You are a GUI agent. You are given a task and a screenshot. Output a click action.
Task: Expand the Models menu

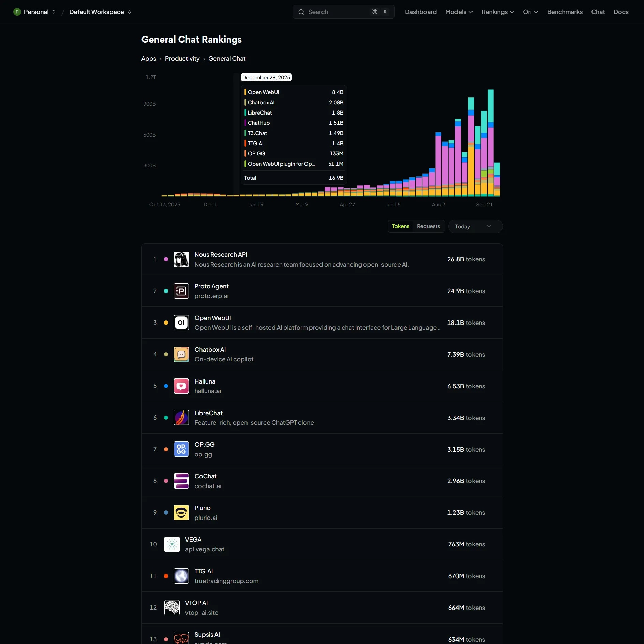point(459,12)
